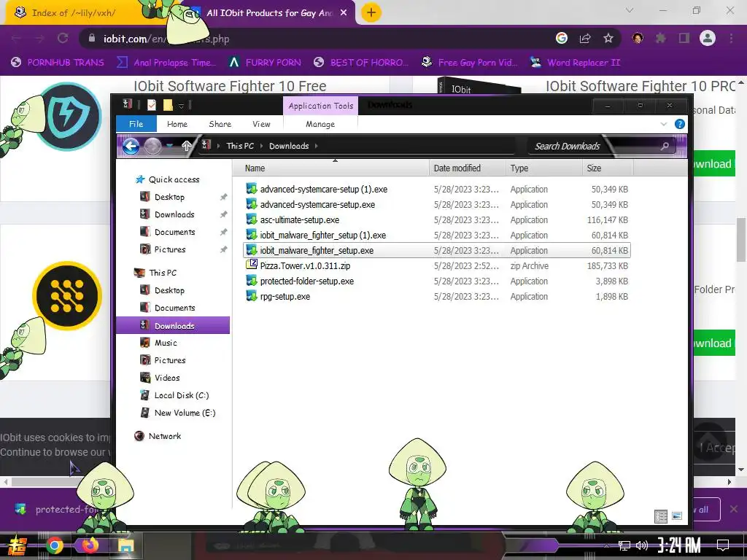Open recent locations dropdown arrow

click(169, 146)
